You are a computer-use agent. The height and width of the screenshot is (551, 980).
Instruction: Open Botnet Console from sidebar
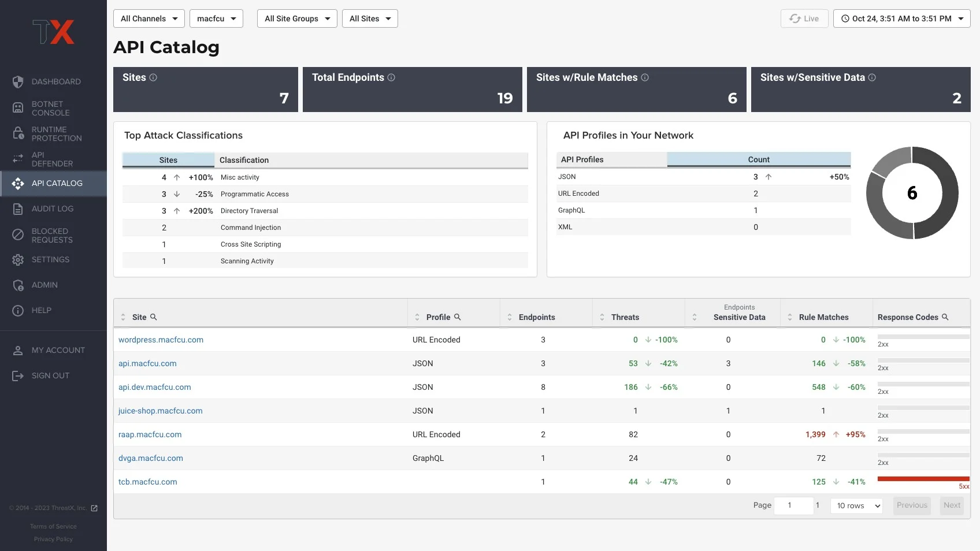coord(53,108)
